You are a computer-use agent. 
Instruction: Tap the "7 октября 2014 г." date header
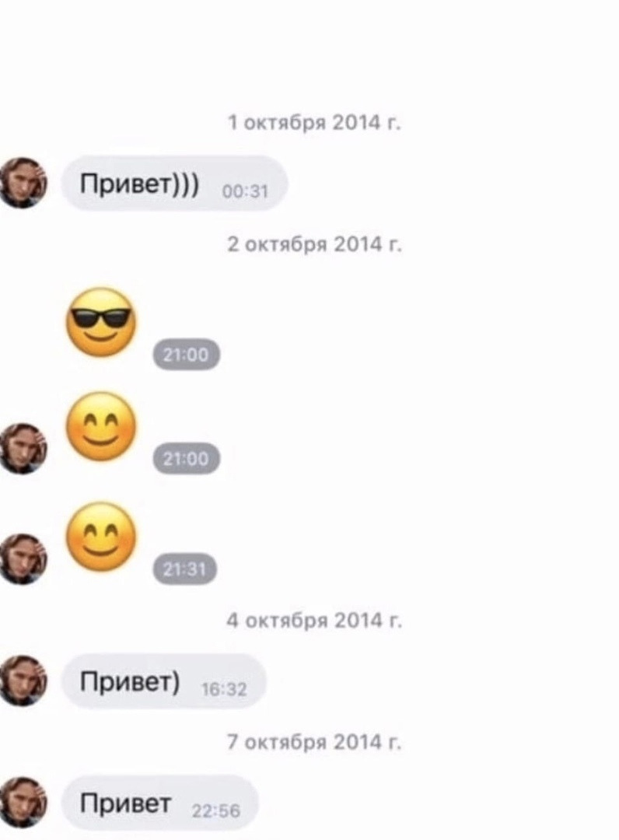314,742
